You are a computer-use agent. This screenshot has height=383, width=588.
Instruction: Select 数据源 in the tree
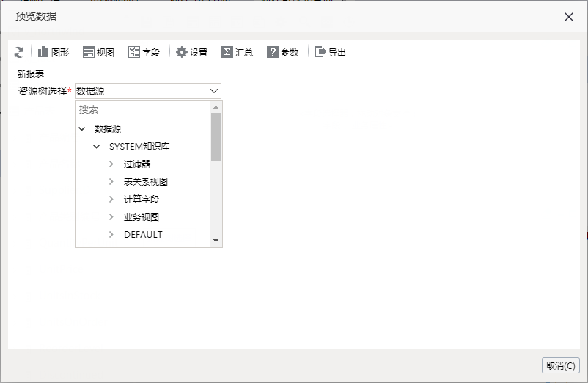(108, 128)
